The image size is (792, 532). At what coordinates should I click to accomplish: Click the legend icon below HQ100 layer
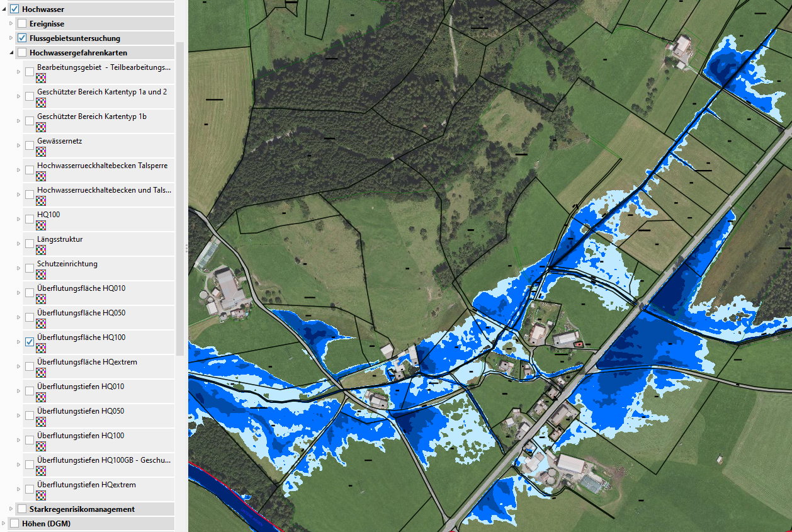pyautogui.click(x=41, y=225)
